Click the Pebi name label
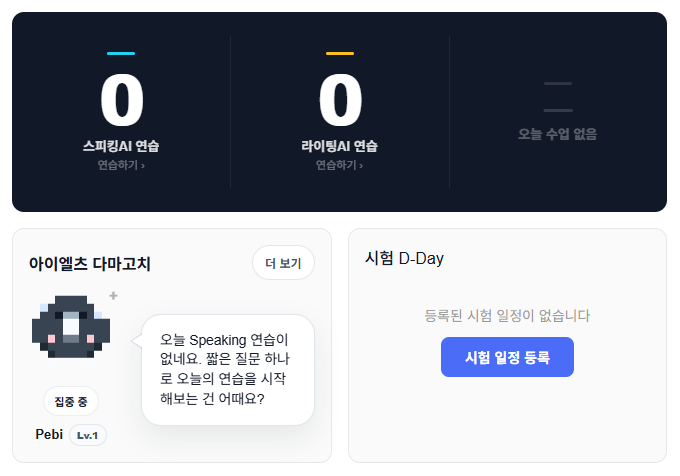The height and width of the screenshot is (476, 680). (x=49, y=434)
